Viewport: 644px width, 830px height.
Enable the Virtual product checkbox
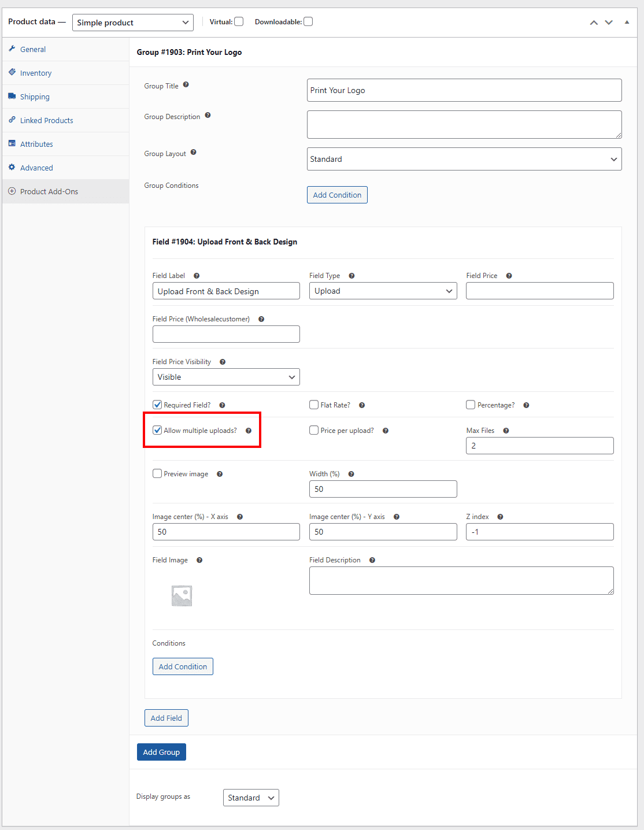[x=239, y=21]
